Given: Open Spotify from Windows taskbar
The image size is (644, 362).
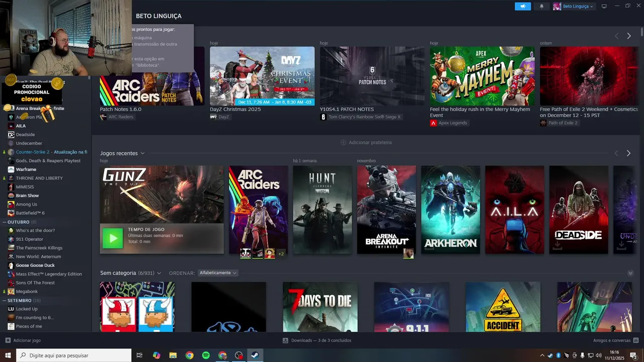Looking at the screenshot, I should [206, 355].
